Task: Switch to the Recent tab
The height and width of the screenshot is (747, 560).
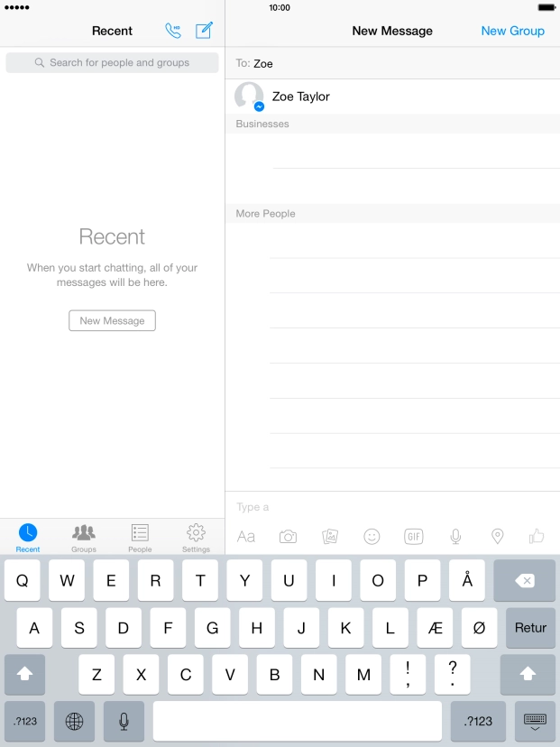Action: pyautogui.click(x=28, y=538)
